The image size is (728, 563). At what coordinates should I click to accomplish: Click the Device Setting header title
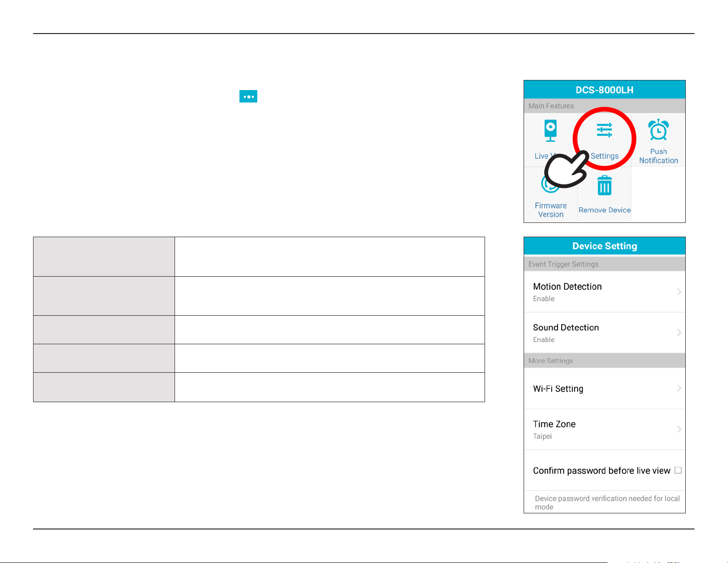point(604,246)
